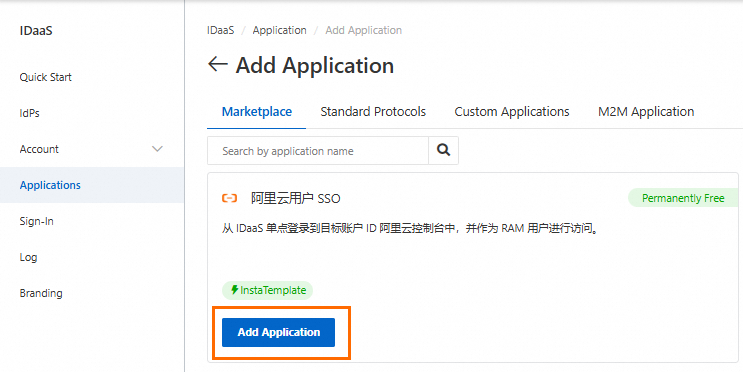
Task: Go to IDaaS in breadcrumb
Action: [x=221, y=30]
